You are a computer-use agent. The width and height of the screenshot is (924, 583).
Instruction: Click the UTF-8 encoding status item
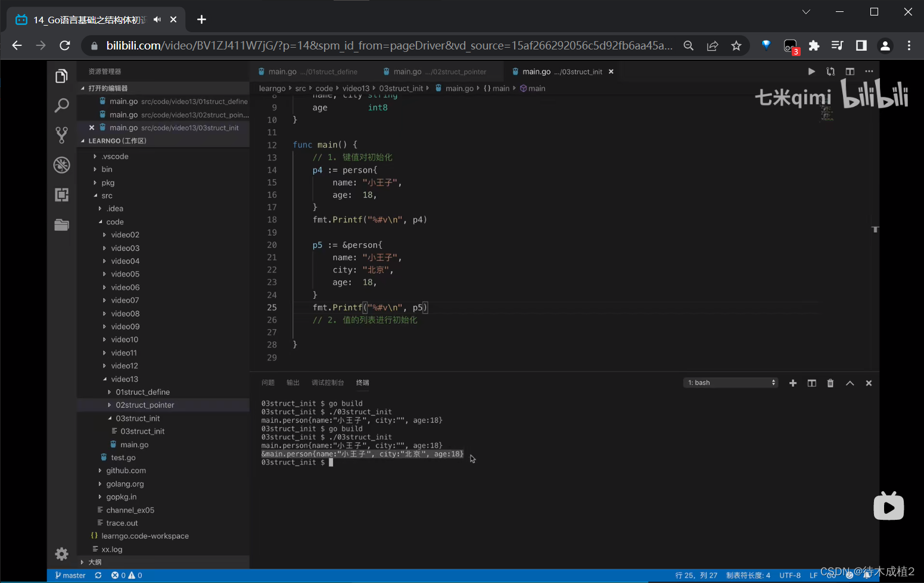pos(790,575)
